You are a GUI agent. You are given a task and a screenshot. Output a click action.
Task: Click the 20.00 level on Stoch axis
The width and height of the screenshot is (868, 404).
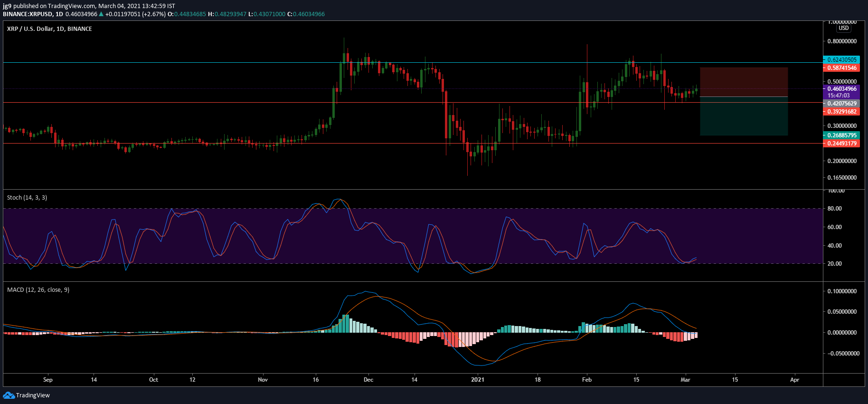tap(835, 264)
